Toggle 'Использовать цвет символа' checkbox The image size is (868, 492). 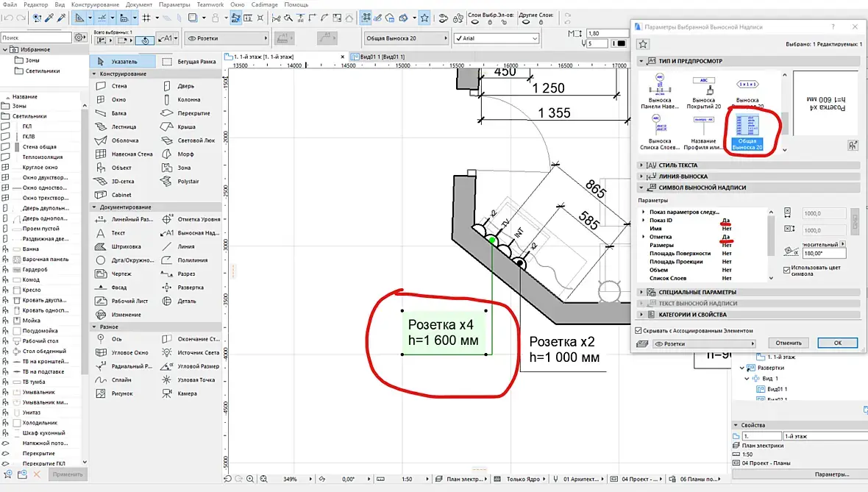click(787, 269)
